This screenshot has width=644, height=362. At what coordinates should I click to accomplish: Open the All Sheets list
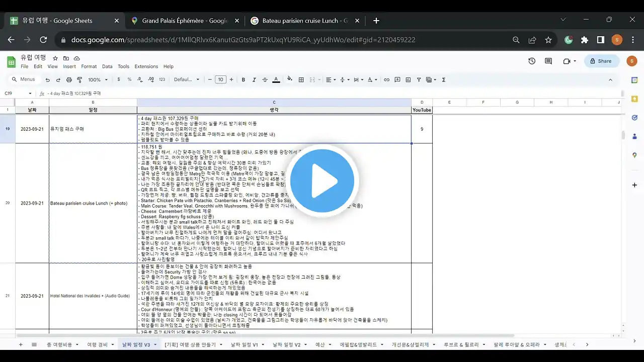click(34, 344)
